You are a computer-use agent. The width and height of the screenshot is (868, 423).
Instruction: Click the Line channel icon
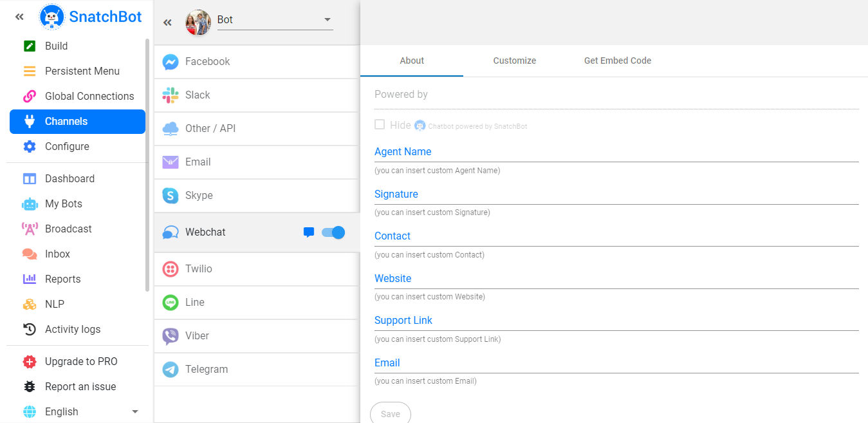click(171, 303)
